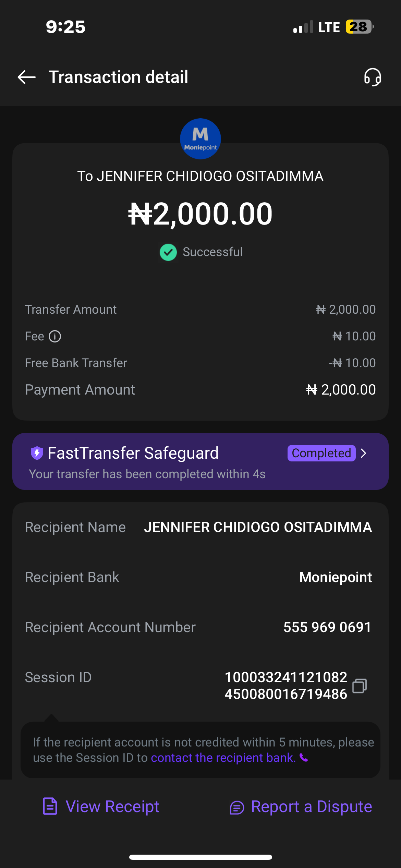Image resolution: width=401 pixels, height=868 pixels.
Task: Tap the recipient account number 555 969 0691
Action: [x=327, y=627]
